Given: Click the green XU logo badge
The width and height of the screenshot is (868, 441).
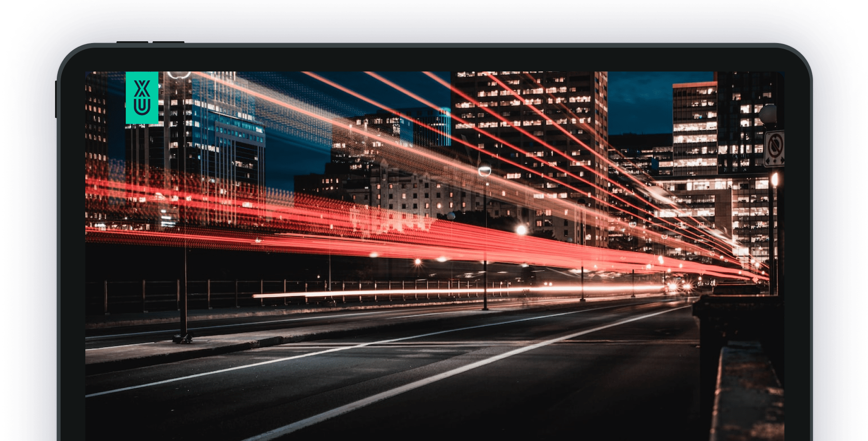Looking at the screenshot, I should click(x=142, y=97).
